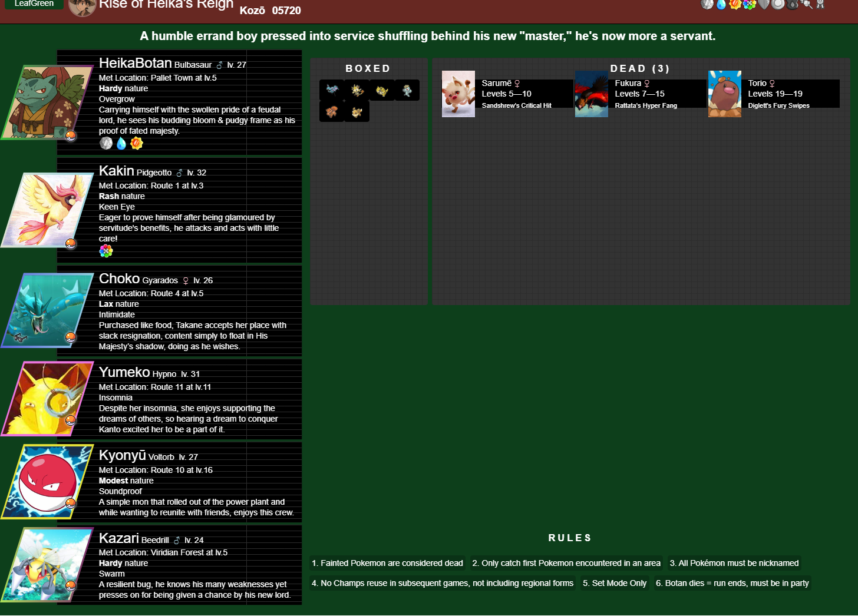Click the grey Soul Badge in the header
The height and width of the screenshot is (616, 858).
764,4
